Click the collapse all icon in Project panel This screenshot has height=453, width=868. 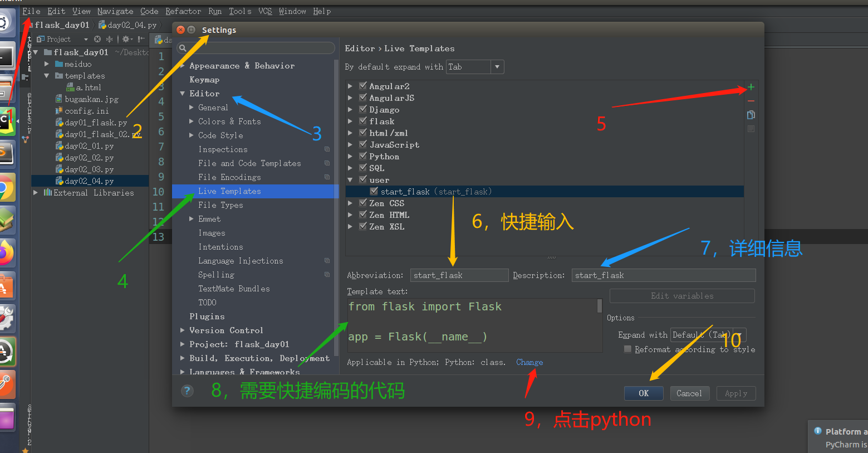[109, 39]
